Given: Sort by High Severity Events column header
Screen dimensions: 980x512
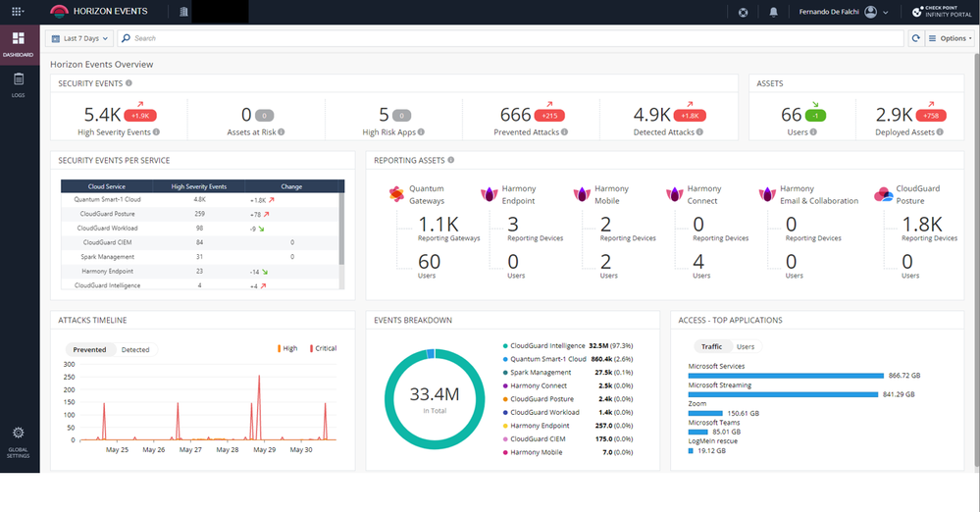Looking at the screenshot, I should coord(199,186).
